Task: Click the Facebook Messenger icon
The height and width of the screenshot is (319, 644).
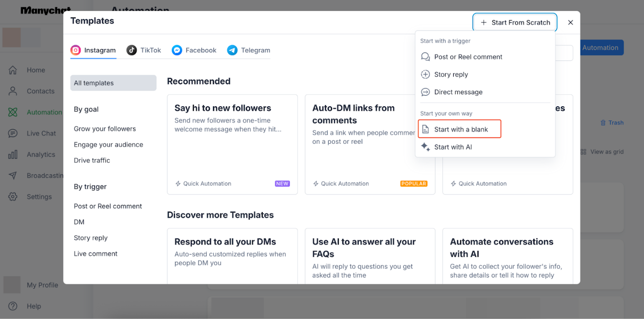Action: click(177, 50)
